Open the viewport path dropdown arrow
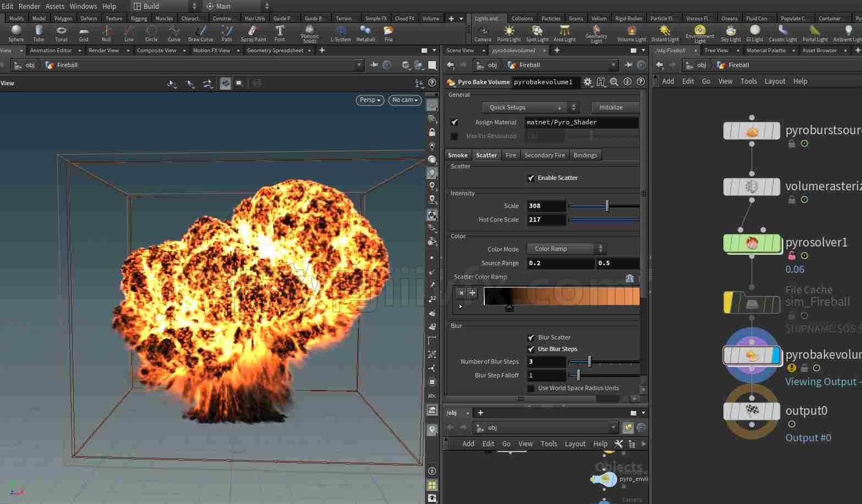The width and height of the screenshot is (862, 504). point(359,65)
